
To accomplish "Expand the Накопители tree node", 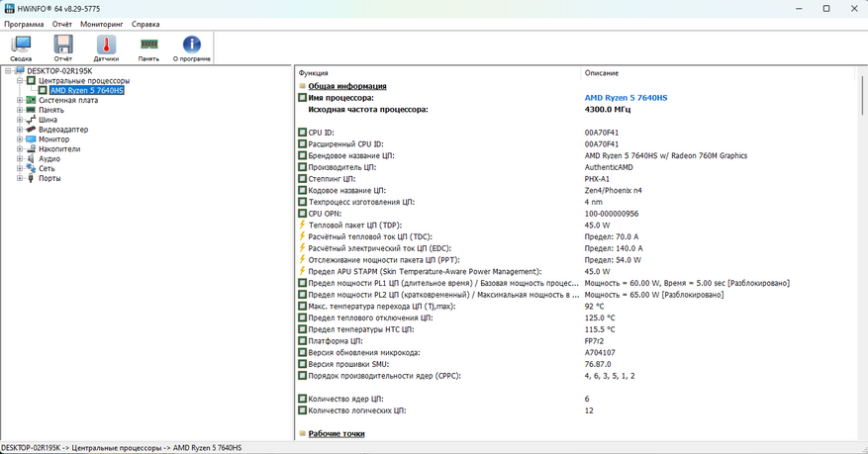I will (x=20, y=148).
